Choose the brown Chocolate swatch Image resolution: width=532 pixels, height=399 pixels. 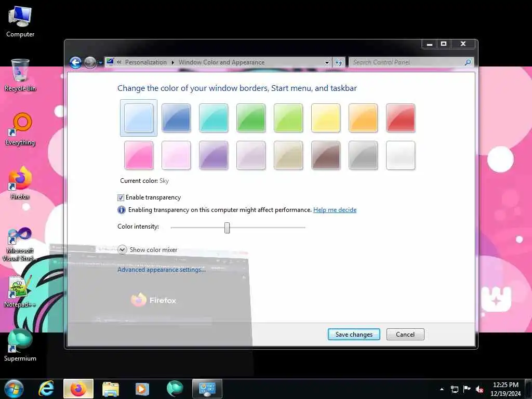[x=326, y=155]
